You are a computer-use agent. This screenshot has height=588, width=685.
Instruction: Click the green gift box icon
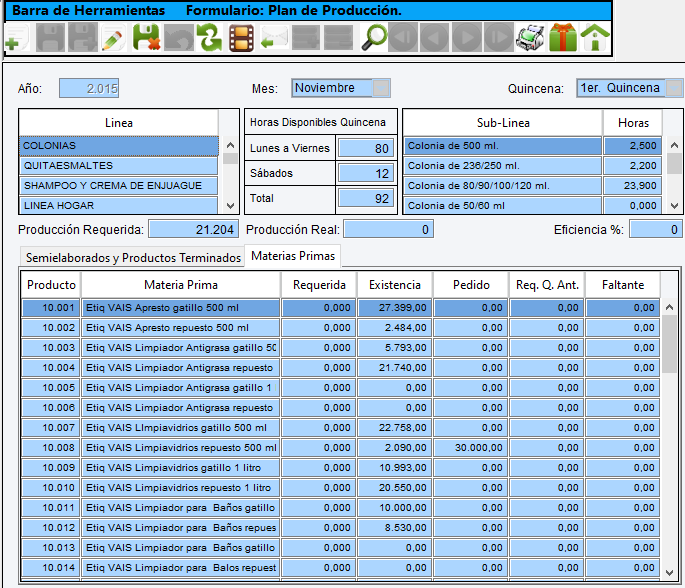(x=563, y=38)
